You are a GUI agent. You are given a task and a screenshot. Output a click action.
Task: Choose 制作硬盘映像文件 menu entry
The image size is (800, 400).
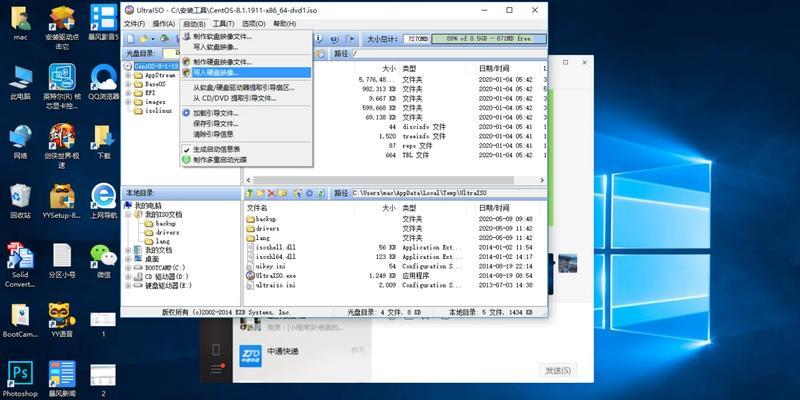click(x=246, y=62)
